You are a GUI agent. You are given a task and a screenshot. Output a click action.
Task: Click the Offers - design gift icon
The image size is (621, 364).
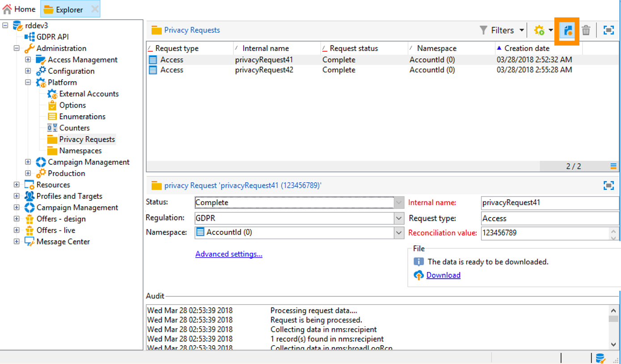point(30,219)
